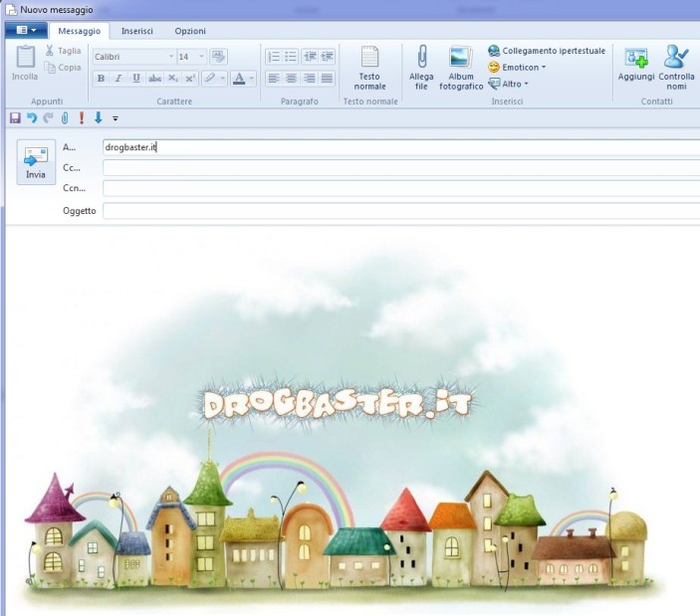This screenshot has height=616, width=700.
Task: Focus the Oggetto subject field
Action: (401, 211)
